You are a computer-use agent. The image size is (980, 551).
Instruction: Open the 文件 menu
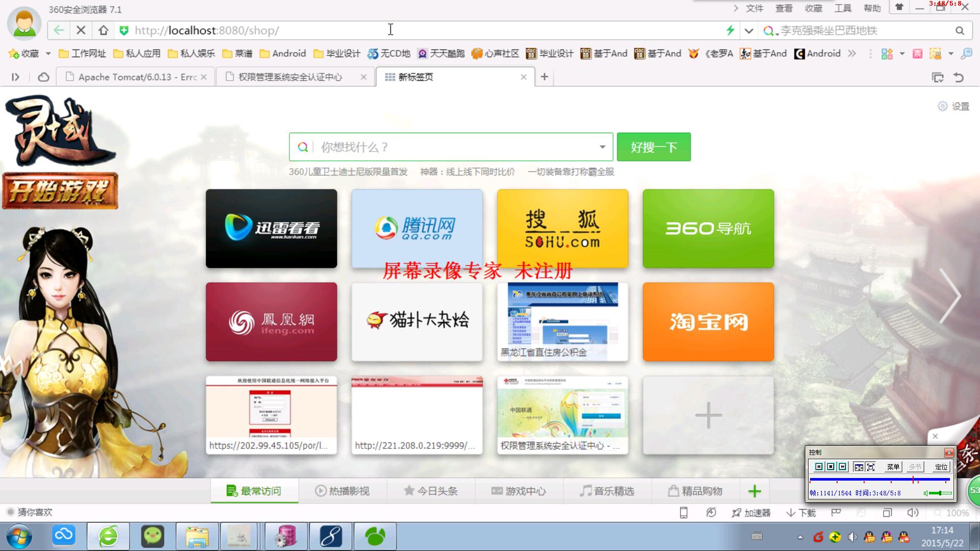pos(754,8)
